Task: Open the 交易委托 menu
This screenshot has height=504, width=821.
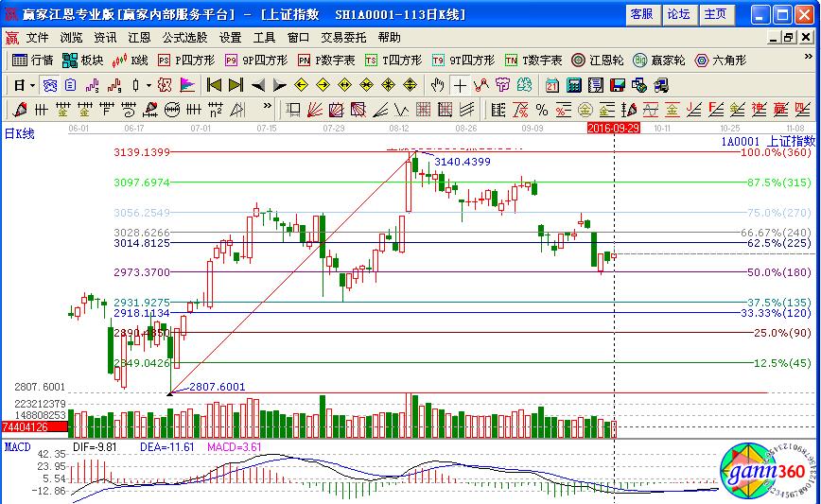Action: (343, 38)
